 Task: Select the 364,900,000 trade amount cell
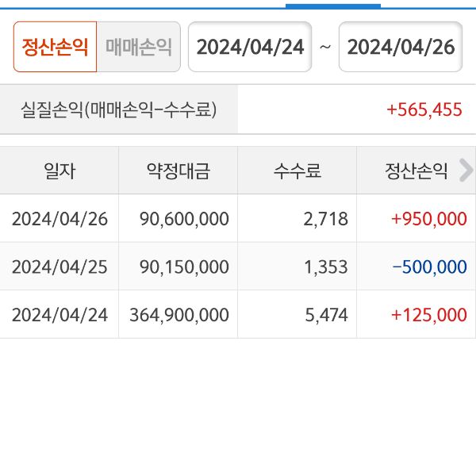click(179, 314)
